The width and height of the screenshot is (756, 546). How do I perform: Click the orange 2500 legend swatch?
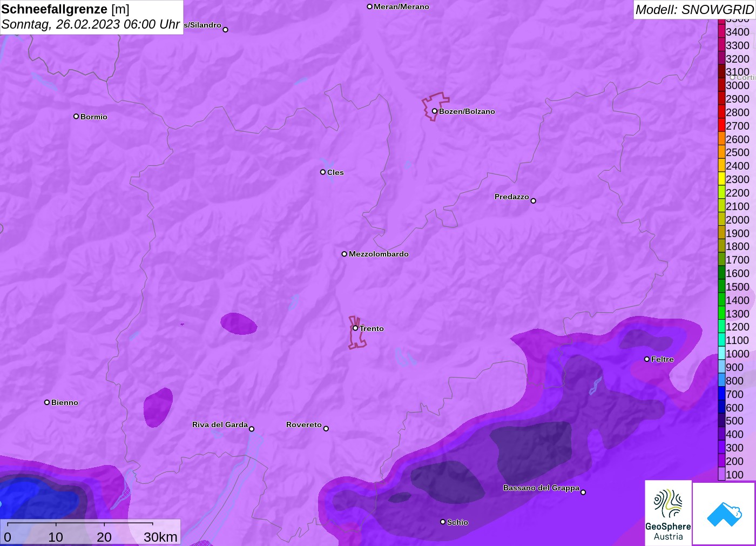tap(721, 152)
